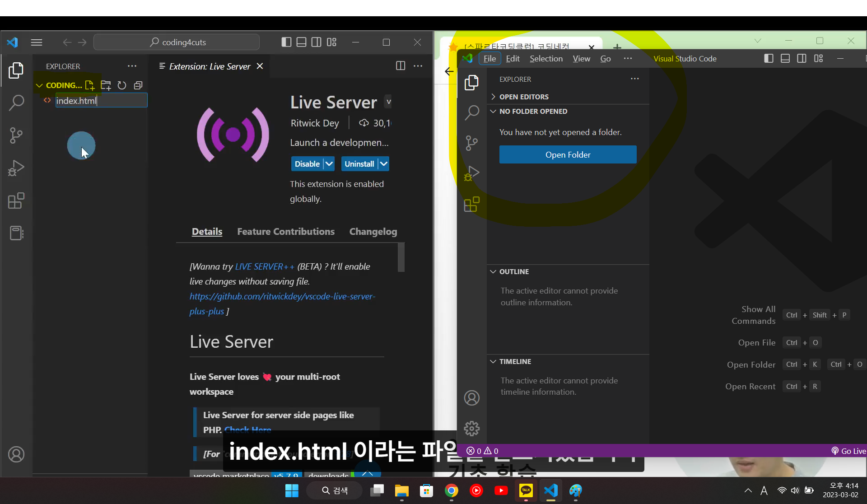Open Accounts icon in right VS Code window
The image size is (867, 504).
[x=472, y=398]
